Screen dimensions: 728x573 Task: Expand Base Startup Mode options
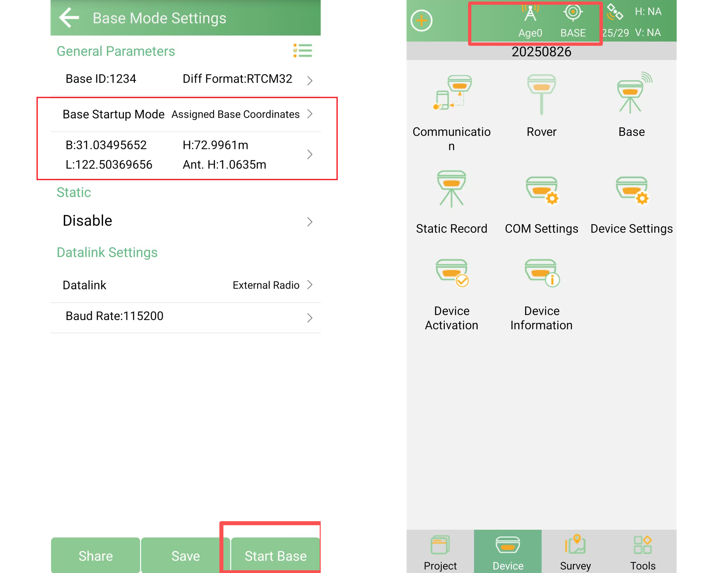point(185,114)
